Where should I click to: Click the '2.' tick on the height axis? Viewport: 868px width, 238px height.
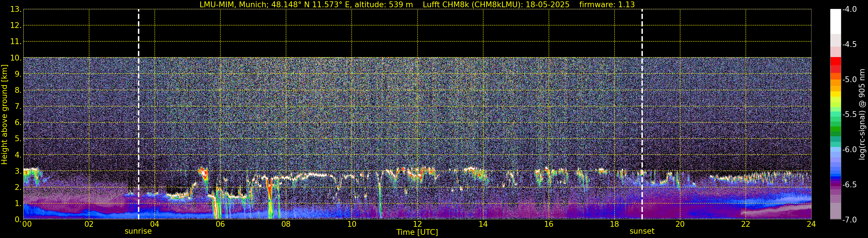coord(18,188)
